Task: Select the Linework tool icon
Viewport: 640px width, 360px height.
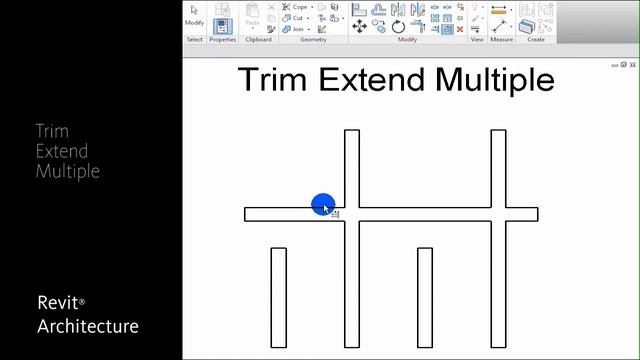Action: [475, 29]
